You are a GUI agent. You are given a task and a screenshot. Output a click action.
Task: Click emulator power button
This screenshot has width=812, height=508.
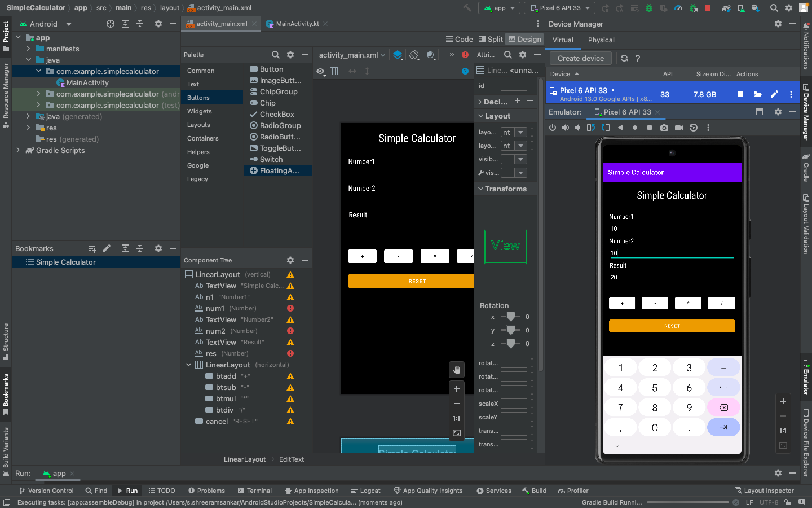coord(553,128)
